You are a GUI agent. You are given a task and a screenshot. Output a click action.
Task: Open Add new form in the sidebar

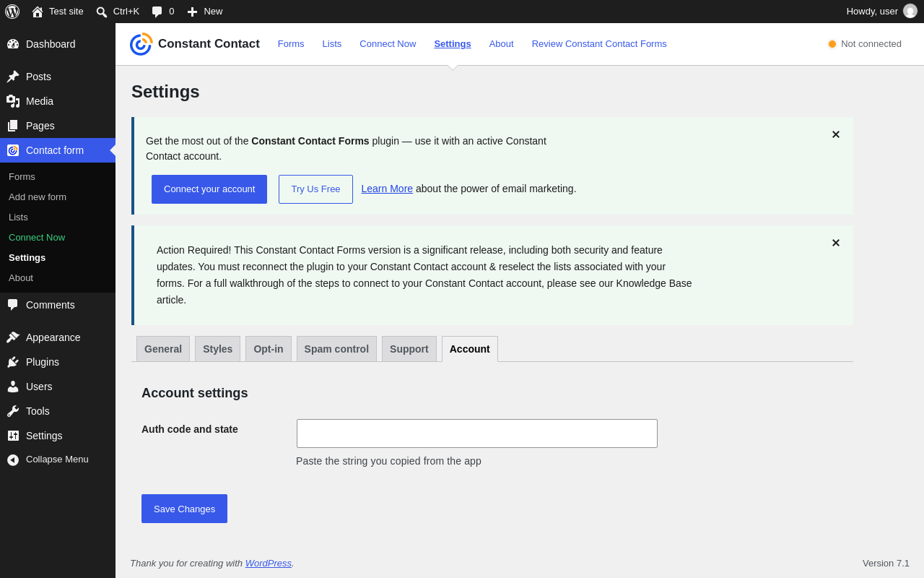(x=38, y=197)
